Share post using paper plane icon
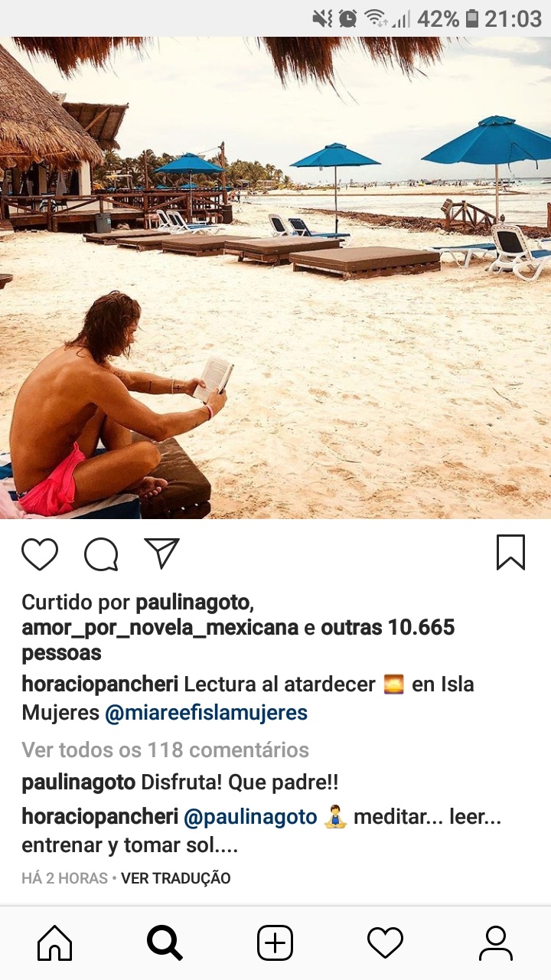The image size is (551, 980). [x=161, y=554]
